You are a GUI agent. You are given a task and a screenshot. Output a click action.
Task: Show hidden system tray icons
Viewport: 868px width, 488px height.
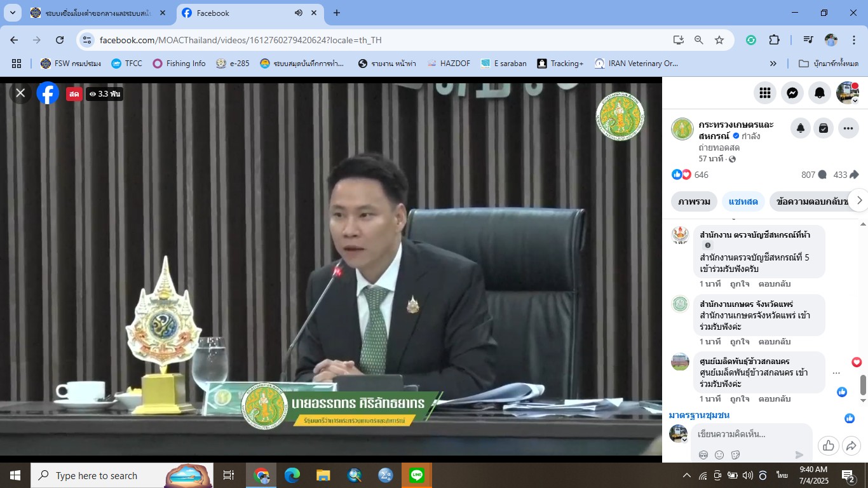[686, 475]
